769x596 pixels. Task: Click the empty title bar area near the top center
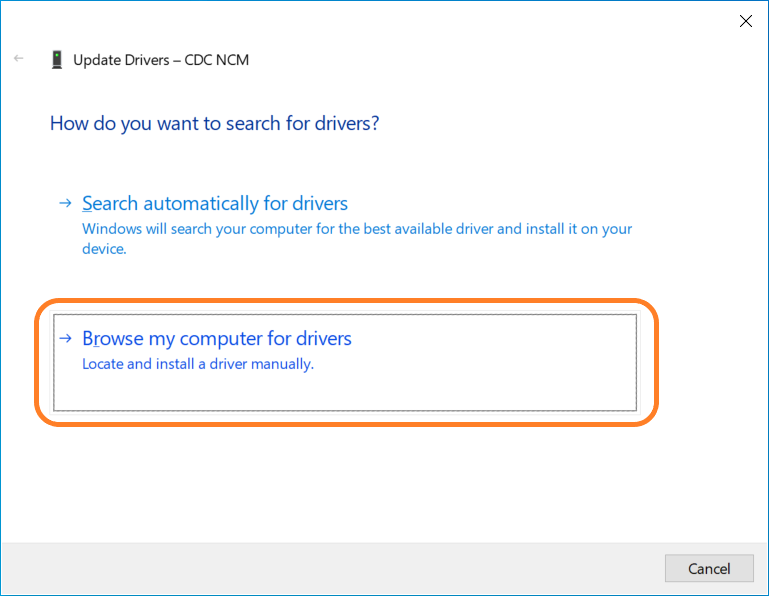pos(400,20)
